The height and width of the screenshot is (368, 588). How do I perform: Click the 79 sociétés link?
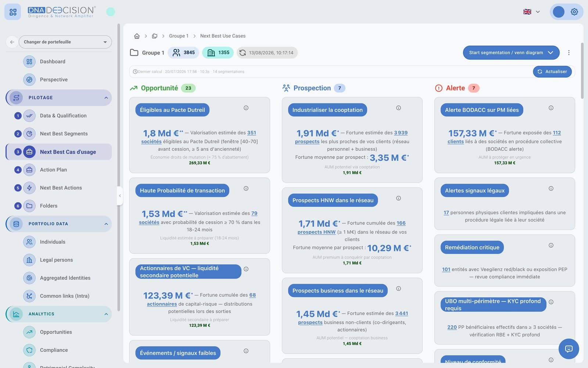pyautogui.click(x=254, y=213)
